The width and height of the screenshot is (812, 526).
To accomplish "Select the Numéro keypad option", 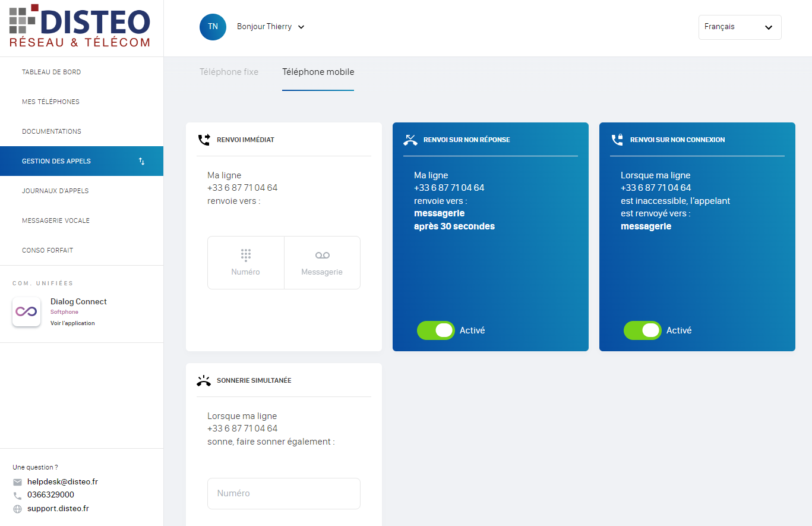I will (x=246, y=263).
